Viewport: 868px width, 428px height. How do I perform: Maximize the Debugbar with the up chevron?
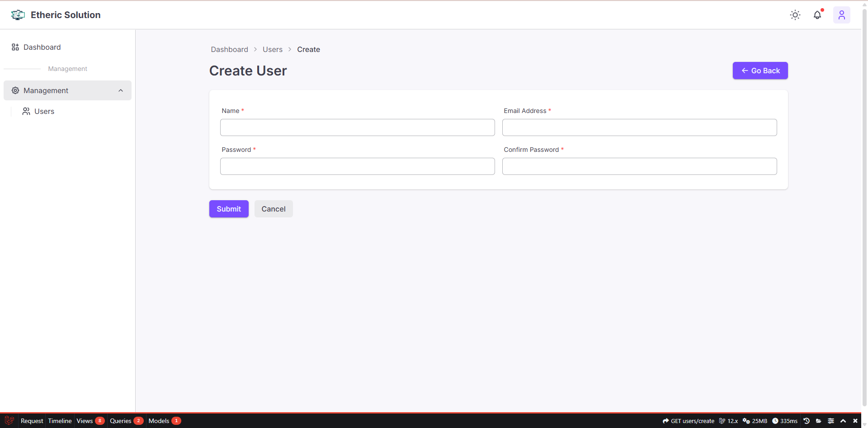point(844,421)
